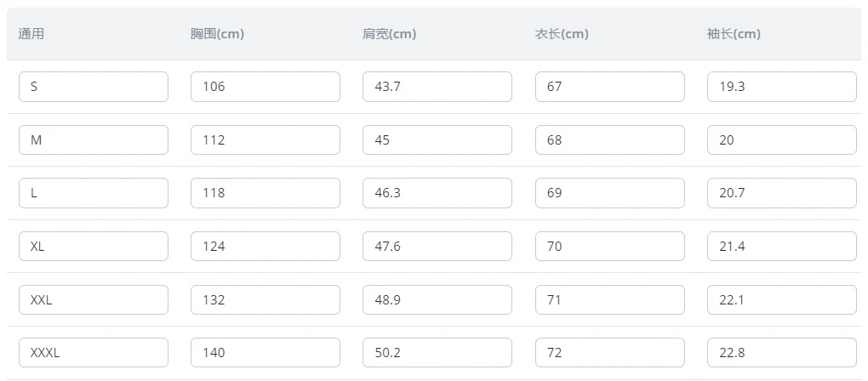Select the XL size name field
868x381 pixels.
click(x=94, y=247)
